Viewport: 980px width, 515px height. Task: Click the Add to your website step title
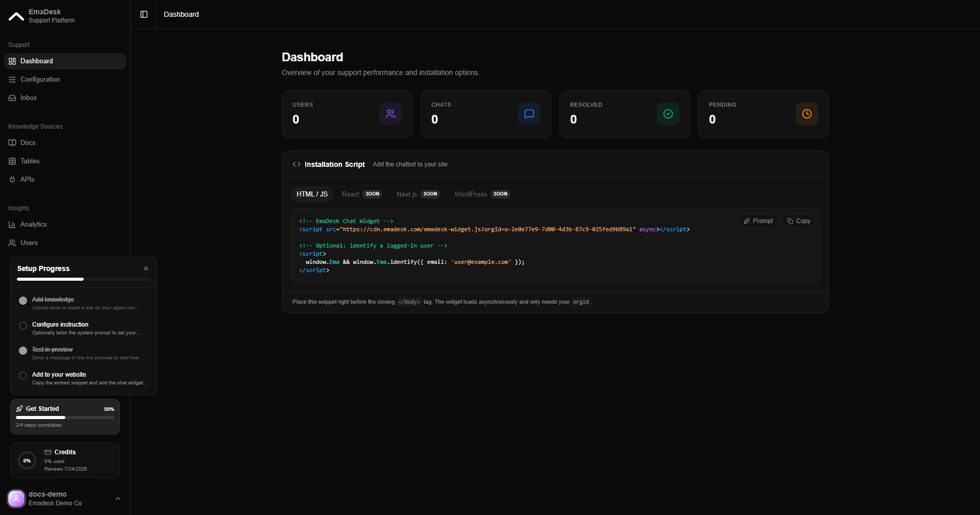[59, 375]
